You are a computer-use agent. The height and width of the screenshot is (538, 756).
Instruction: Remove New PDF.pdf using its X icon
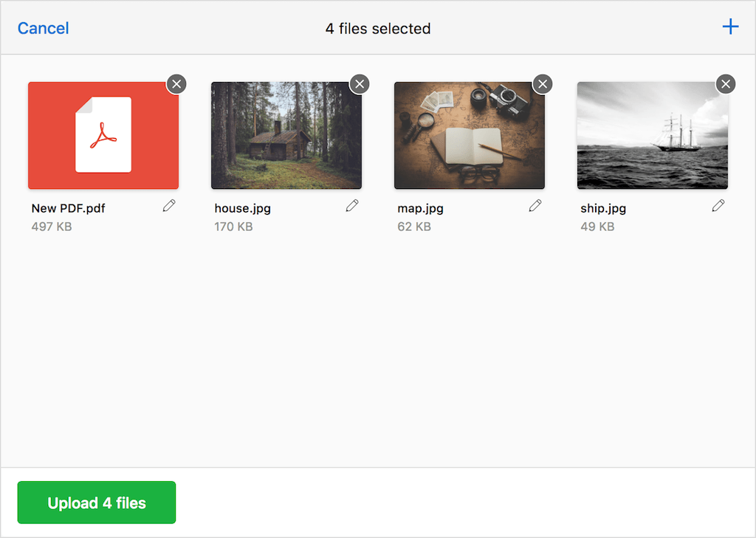click(x=176, y=84)
